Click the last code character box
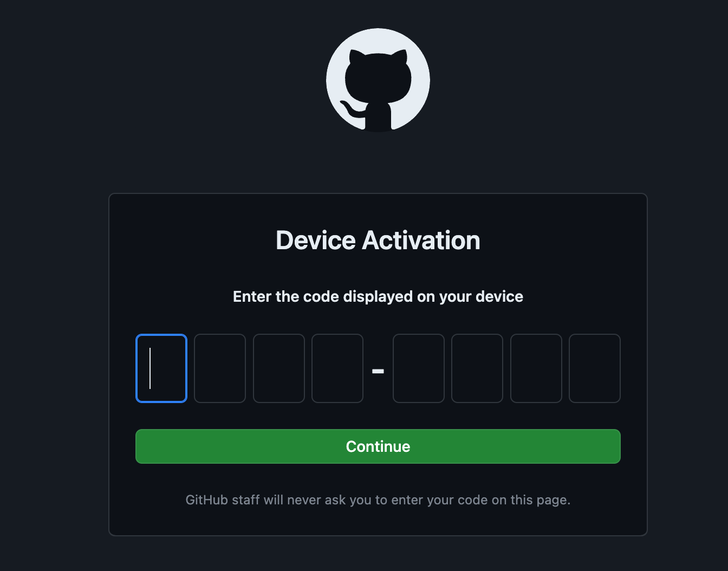The height and width of the screenshot is (571, 728). click(595, 368)
